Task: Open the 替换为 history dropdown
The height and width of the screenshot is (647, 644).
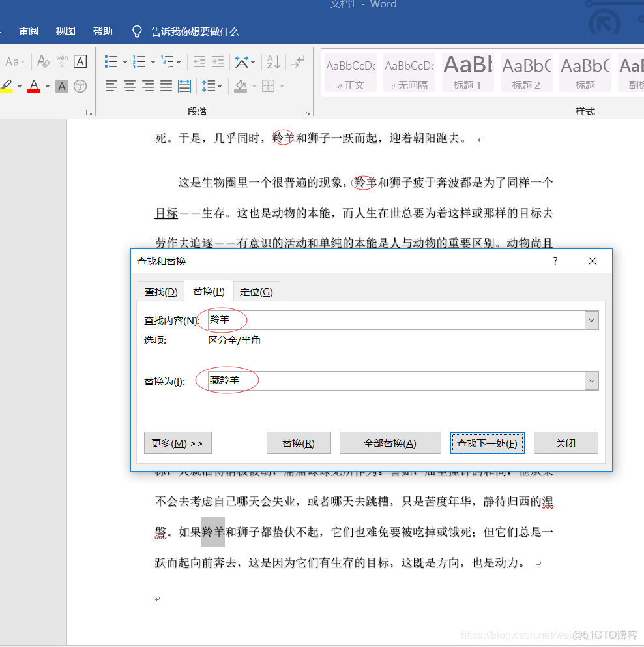Action: click(591, 380)
